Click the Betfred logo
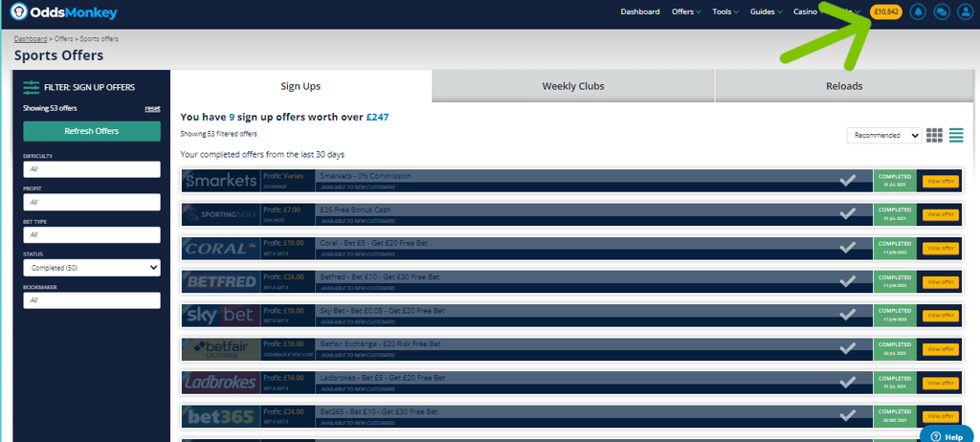The height and width of the screenshot is (442, 980). (x=221, y=282)
